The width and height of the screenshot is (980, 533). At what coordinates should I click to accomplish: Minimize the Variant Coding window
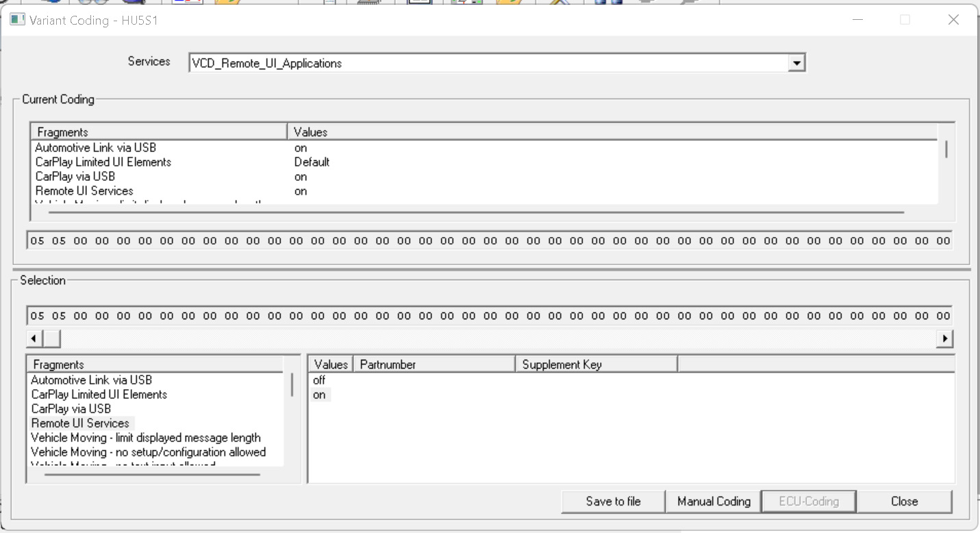tap(857, 20)
